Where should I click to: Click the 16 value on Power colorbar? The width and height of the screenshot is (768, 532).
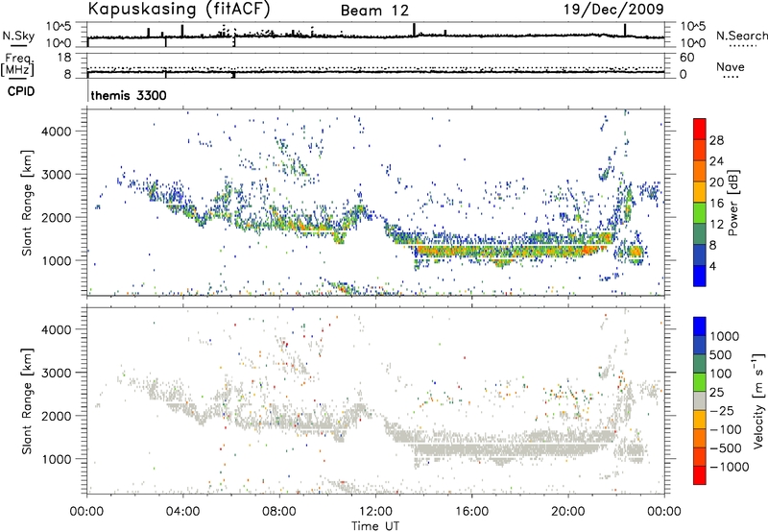click(716, 204)
